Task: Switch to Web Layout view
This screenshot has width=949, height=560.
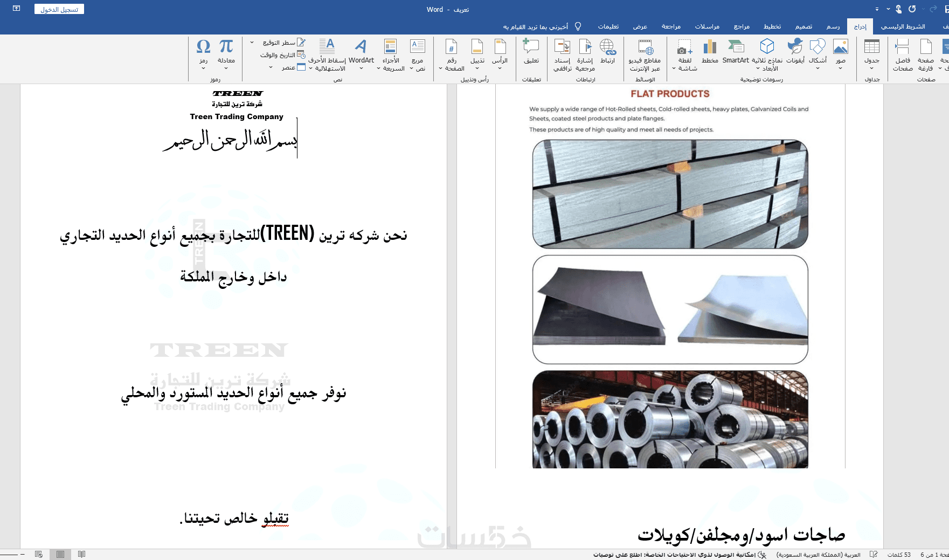Action: click(39, 555)
